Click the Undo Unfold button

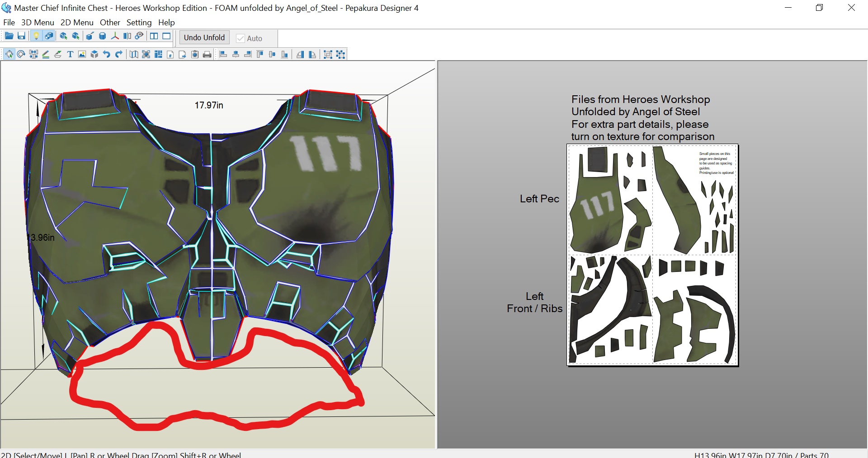pos(204,37)
